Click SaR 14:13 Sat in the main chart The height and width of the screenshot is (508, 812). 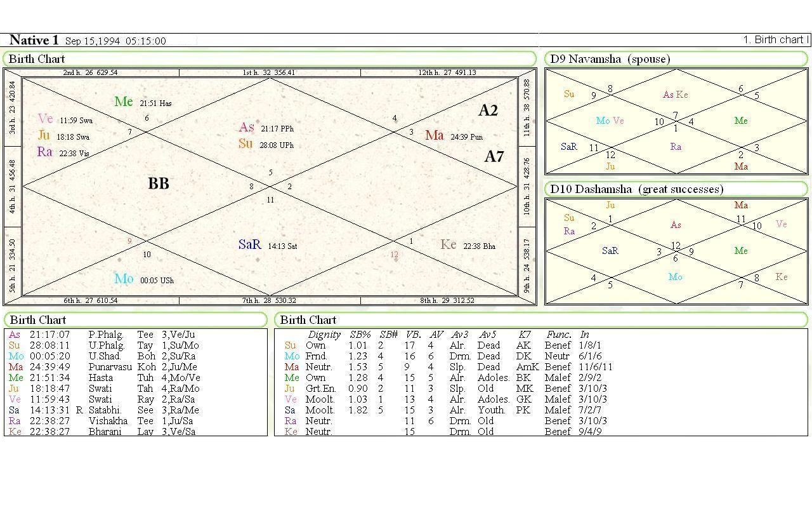(x=268, y=245)
